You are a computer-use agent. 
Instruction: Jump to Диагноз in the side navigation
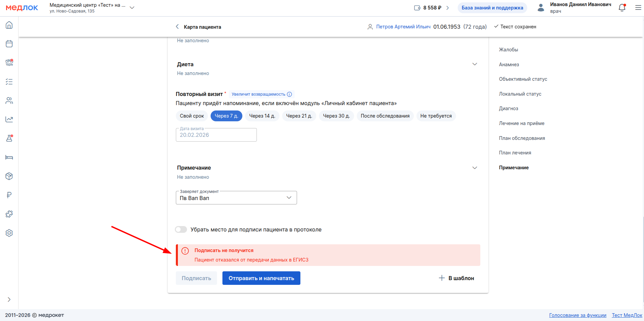pos(508,108)
